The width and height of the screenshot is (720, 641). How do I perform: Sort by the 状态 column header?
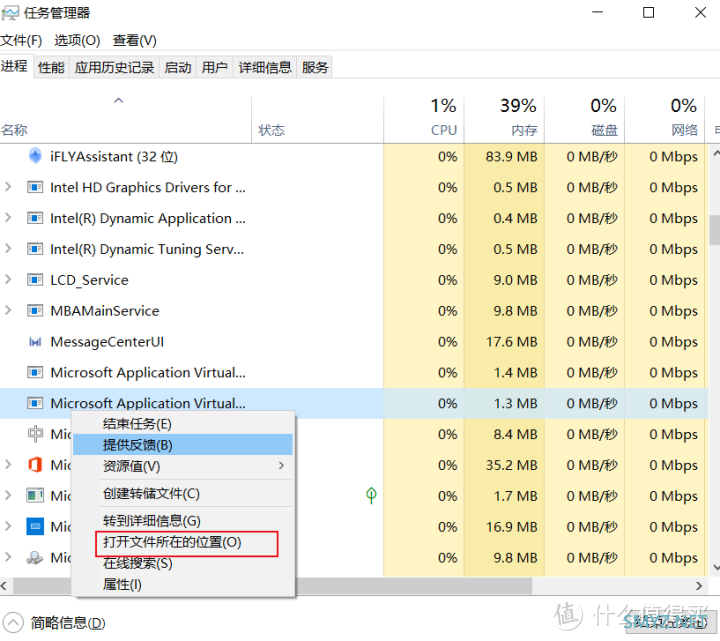pyautogui.click(x=317, y=119)
